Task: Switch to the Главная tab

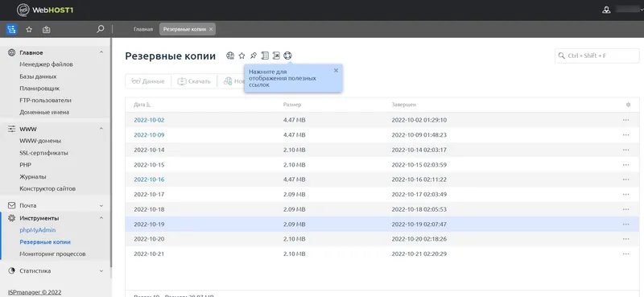Action: 143,29
